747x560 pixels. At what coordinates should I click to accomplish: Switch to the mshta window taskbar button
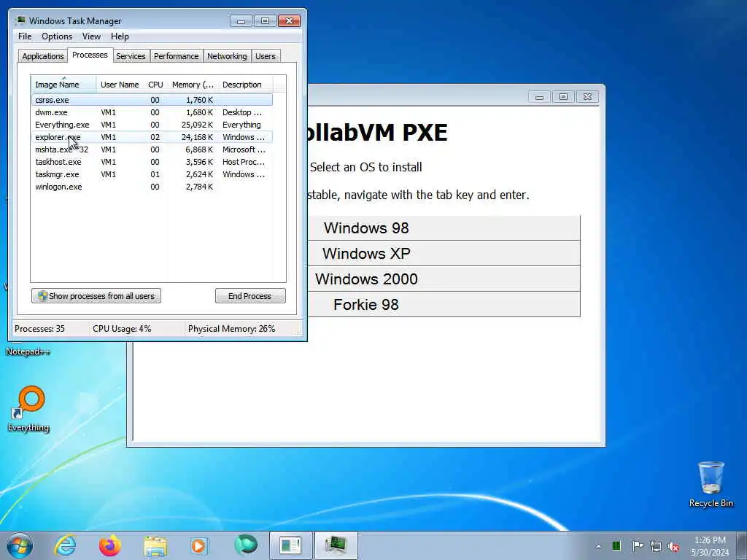[290, 545]
